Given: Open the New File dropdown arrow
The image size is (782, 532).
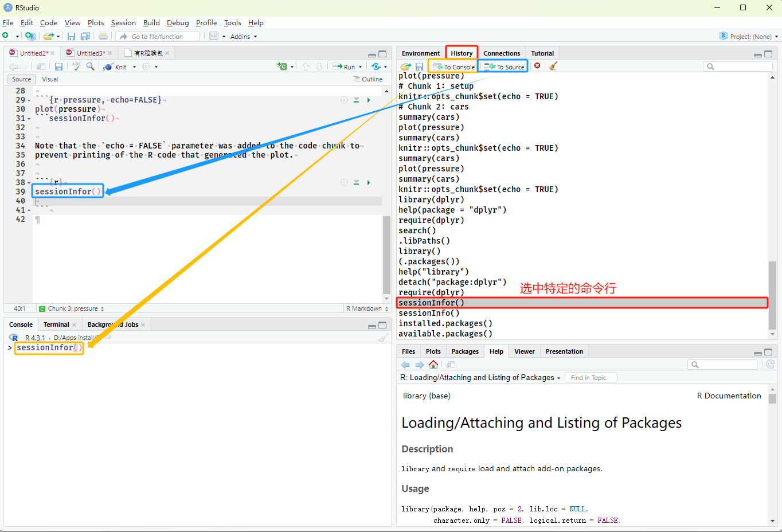Looking at the screenshot, I should pos(18,36).
